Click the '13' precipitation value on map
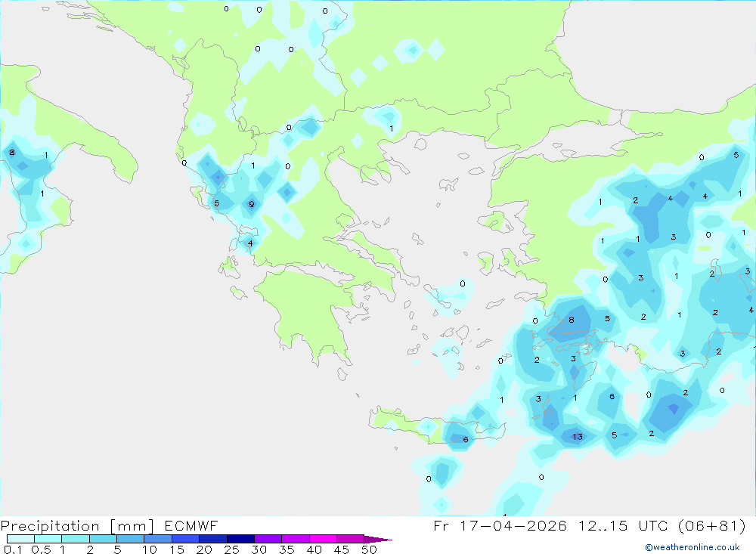 click(578, 437)
